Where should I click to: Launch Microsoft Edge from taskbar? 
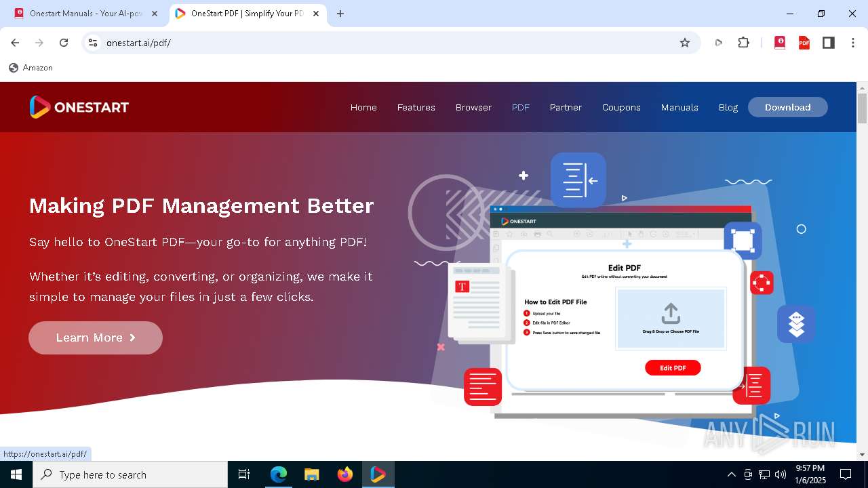tap(279, 474)
